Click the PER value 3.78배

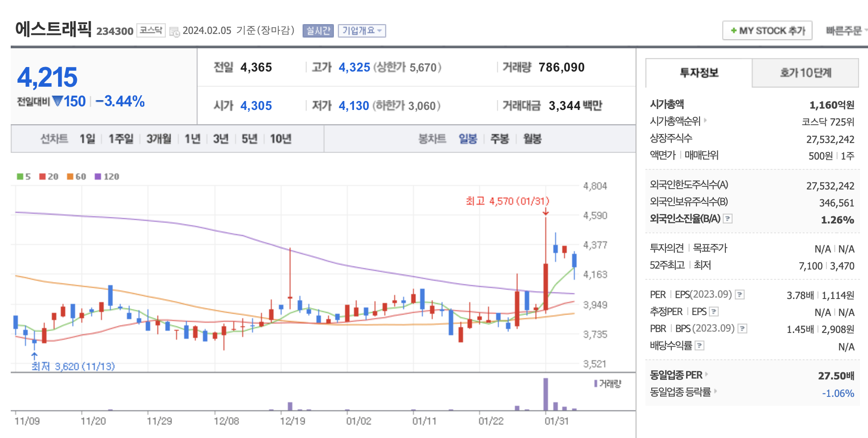tap(800, 295)
